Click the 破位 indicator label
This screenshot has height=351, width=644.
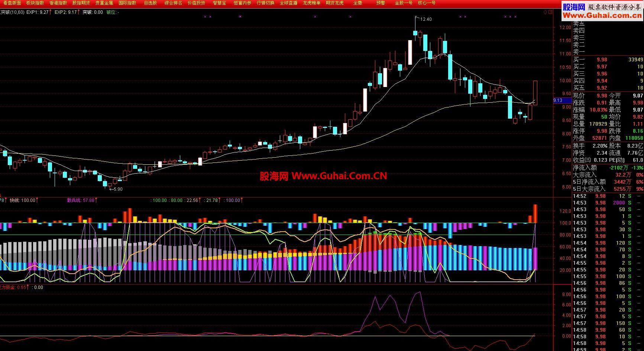(x=113, y=12)
